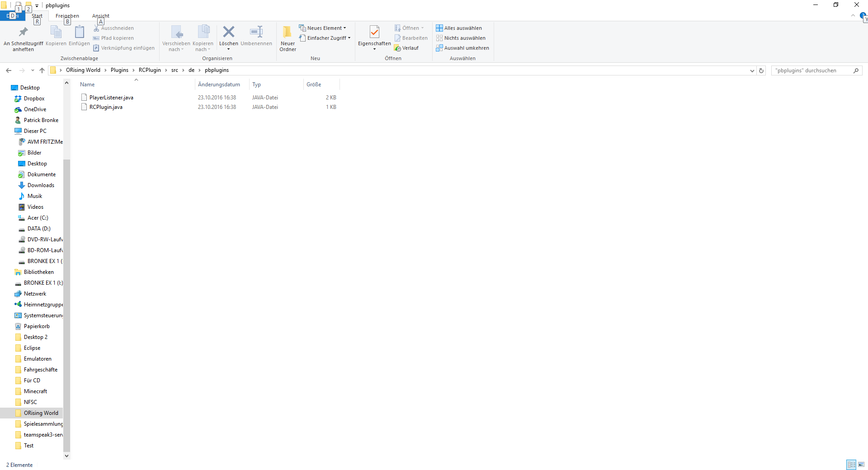Open Eigenschaften properties icon

coord(374,32)
